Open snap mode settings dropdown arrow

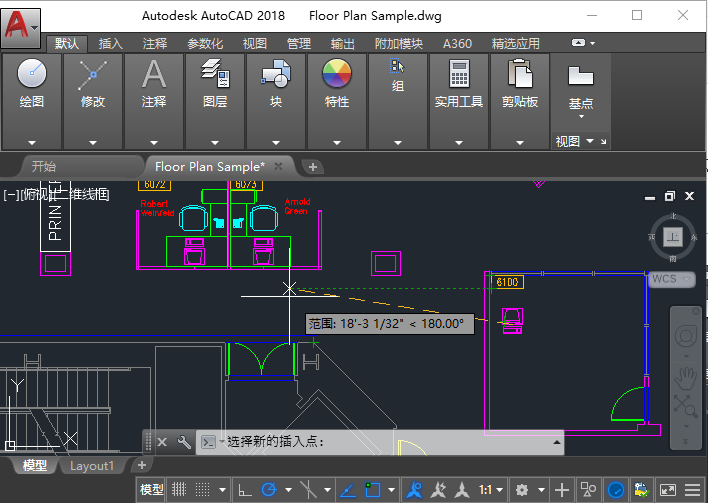(x=222, y=490)
